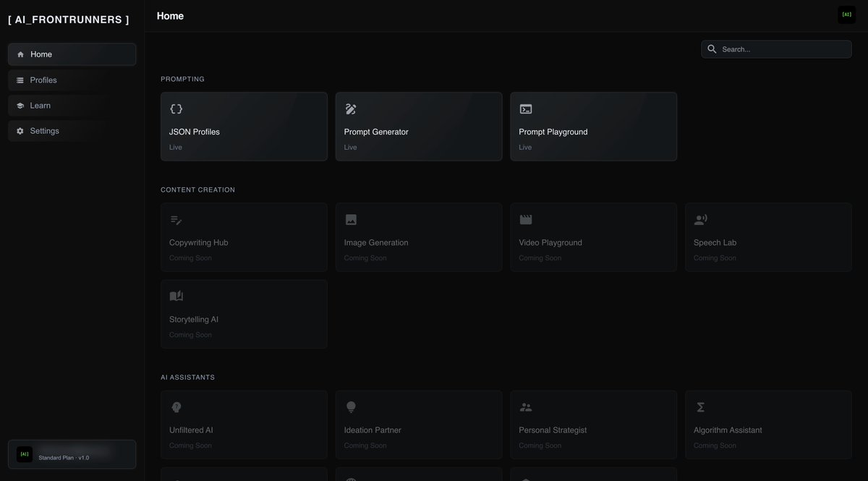
Task: Select the Speech Lab card title
Action: point(715,243)
